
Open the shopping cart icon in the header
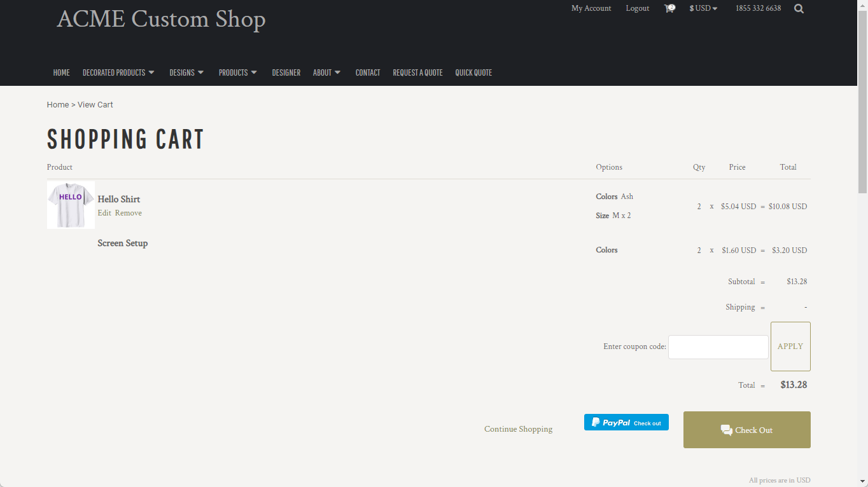tap(669, 8)
